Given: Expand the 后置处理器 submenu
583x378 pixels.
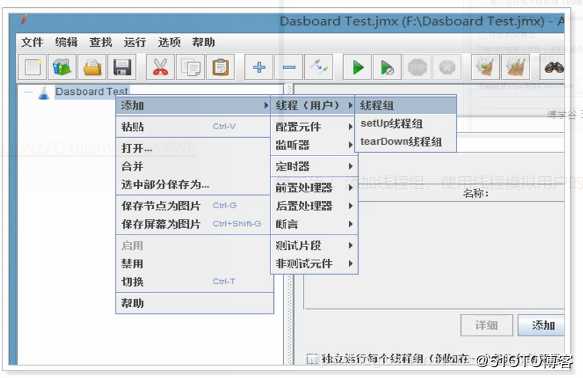Looking at the screenshot, I should point(314,206).
